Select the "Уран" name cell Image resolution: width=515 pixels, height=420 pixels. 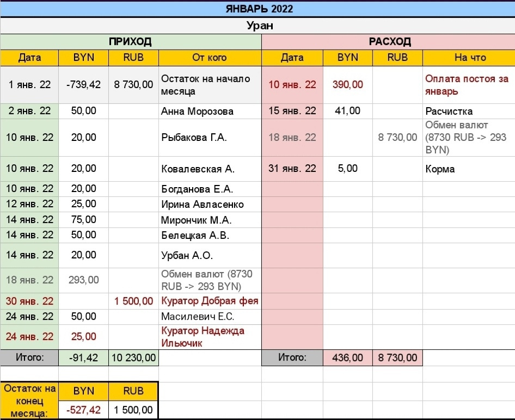point(259,26)
